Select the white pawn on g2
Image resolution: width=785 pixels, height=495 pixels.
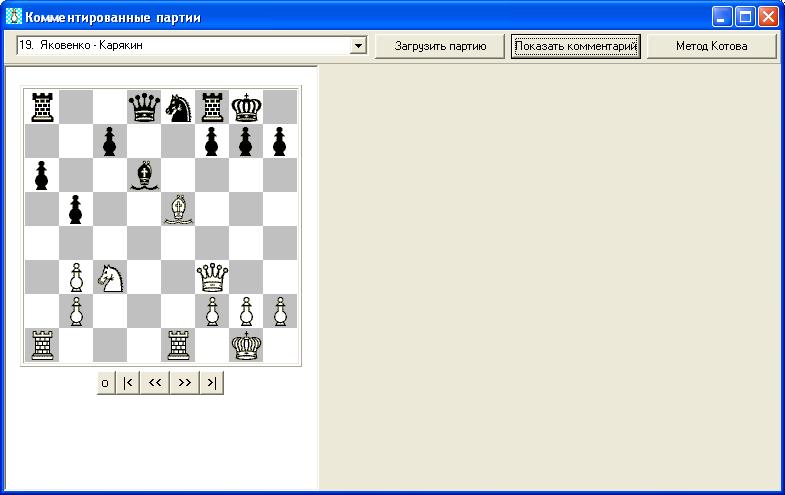(x=246, y=311)
